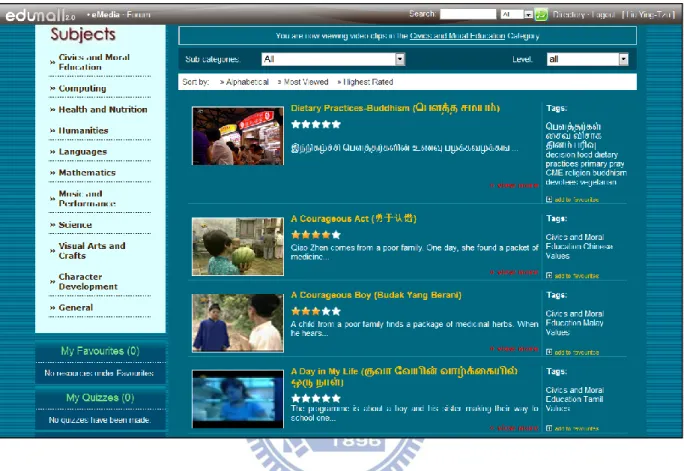Click add-to-favourites icon for Dietary Practices-Buddhism
The width and height of the screenshot is (684, 471).
point(549,199)
